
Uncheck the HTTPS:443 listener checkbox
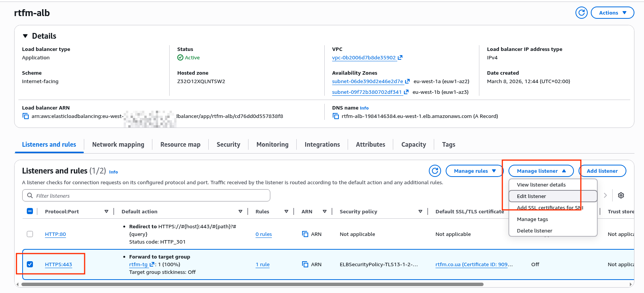coord(30,264)
